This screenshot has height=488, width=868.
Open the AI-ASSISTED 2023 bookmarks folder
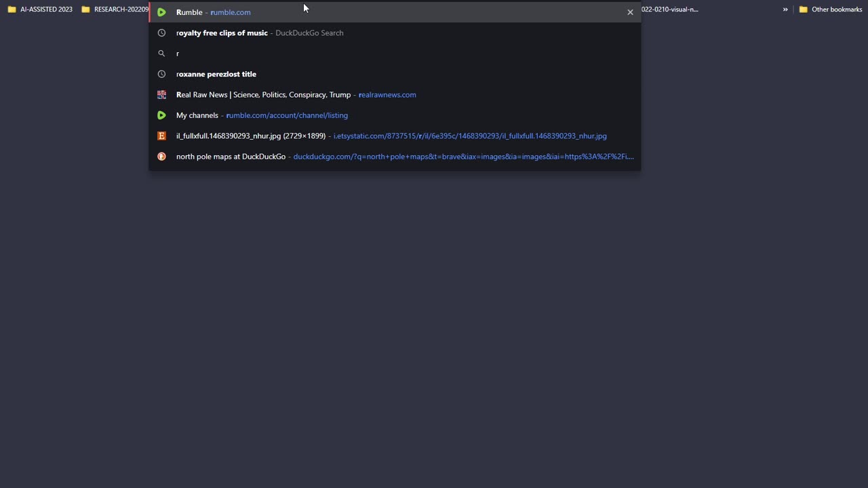click(40, 9)
